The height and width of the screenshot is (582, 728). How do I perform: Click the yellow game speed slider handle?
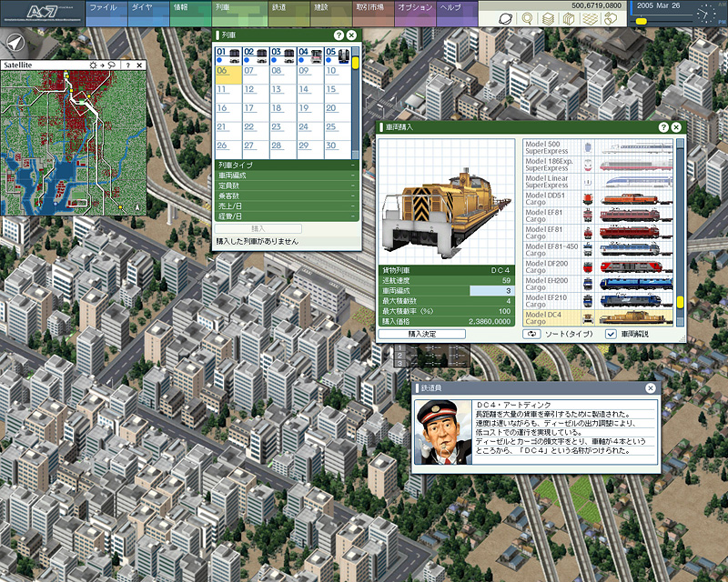642,21
